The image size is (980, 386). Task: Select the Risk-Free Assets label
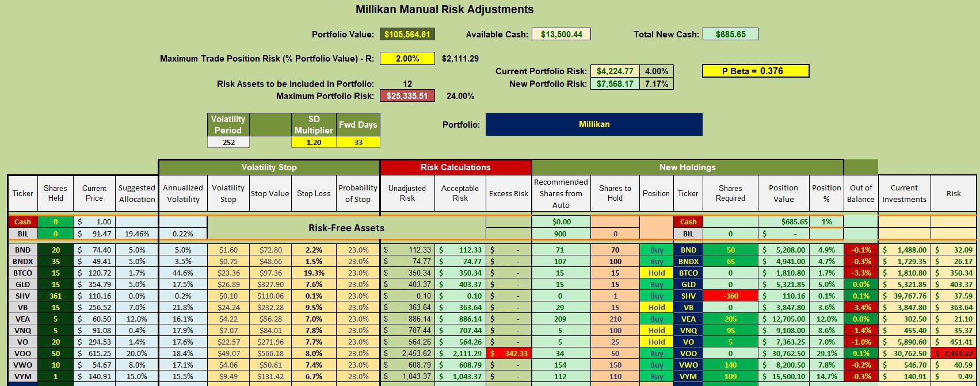[x=346, y=228]
